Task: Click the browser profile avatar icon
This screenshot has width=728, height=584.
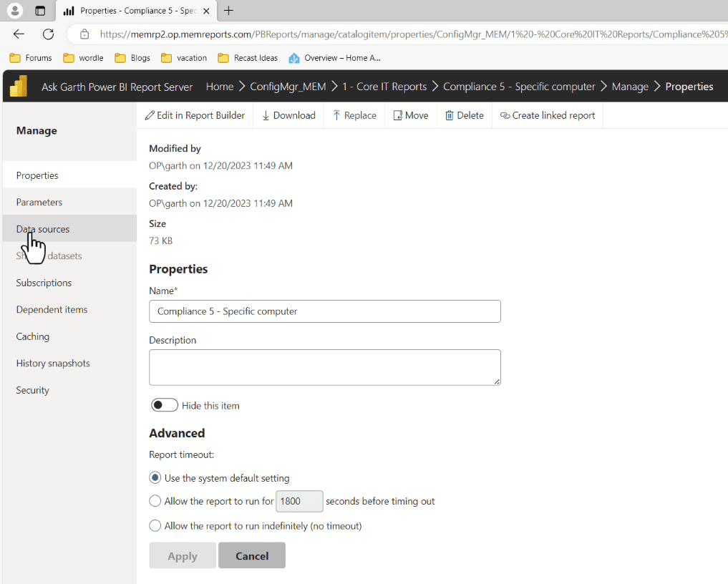Action: coord(15,11)
